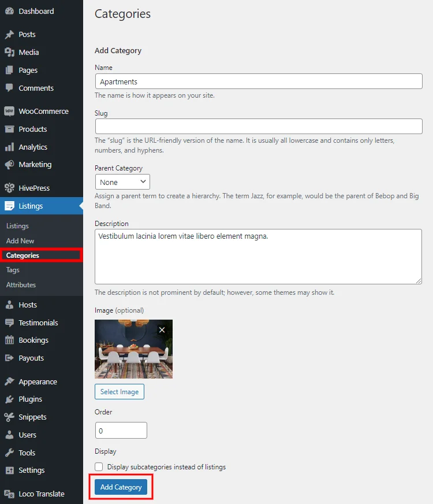
Task: Open the Parent Category dropdown
Action: (x=122, y=182)
